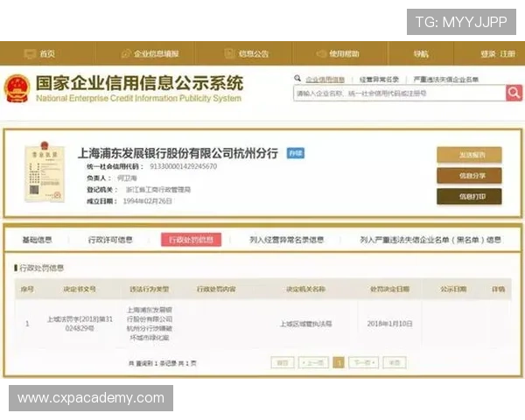Open 首页 in the top navigation
The width and height of the screenshot is (525, 420).
(47, 53)
